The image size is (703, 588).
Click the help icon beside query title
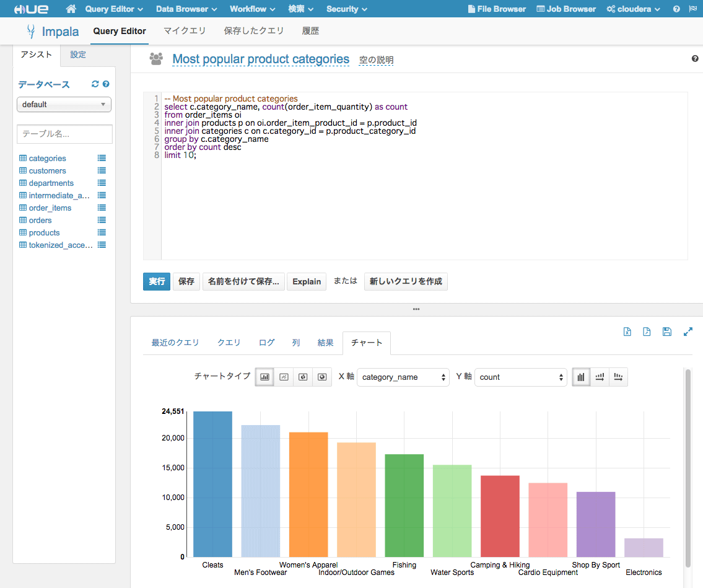pyautogui.click(x=694, y=59)
